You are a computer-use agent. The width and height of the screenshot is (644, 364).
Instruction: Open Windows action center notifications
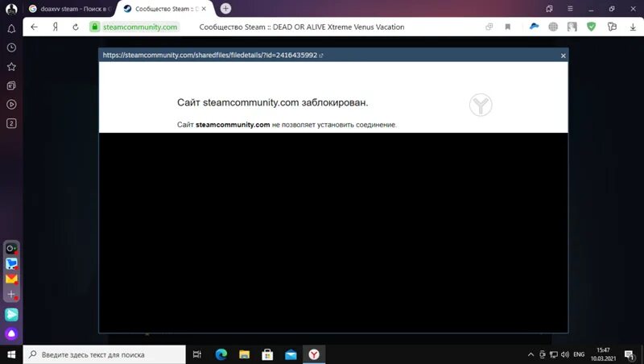click(630, 354)
